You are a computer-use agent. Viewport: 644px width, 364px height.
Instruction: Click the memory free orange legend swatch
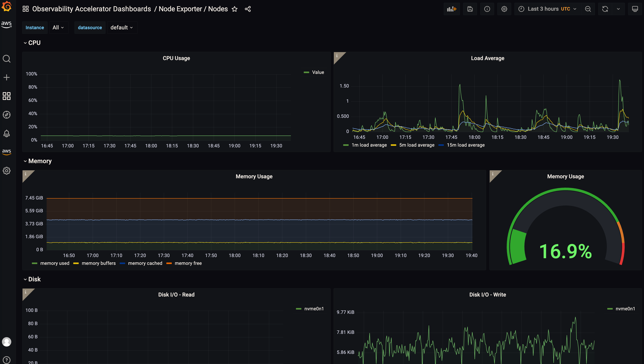pos(169,263)
